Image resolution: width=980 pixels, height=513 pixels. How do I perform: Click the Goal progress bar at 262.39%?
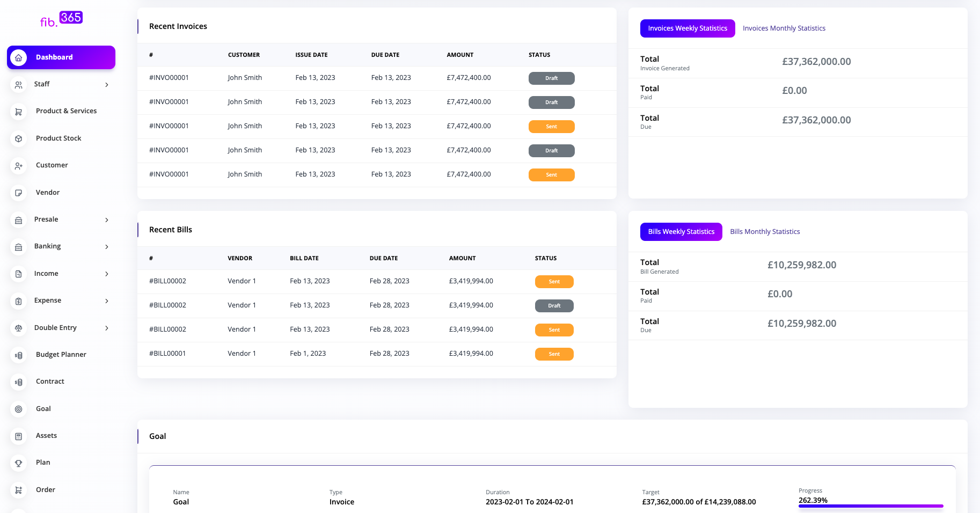click(x=871, y=506)
